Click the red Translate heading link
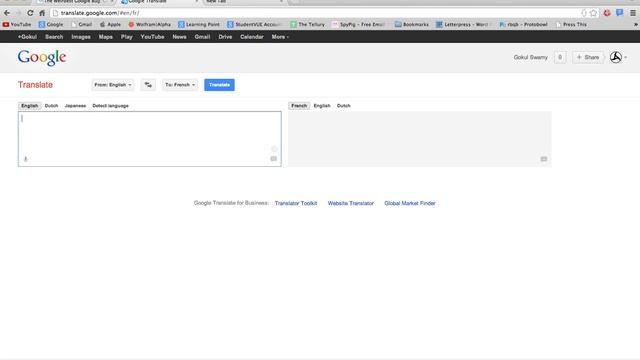 point(35,85)
